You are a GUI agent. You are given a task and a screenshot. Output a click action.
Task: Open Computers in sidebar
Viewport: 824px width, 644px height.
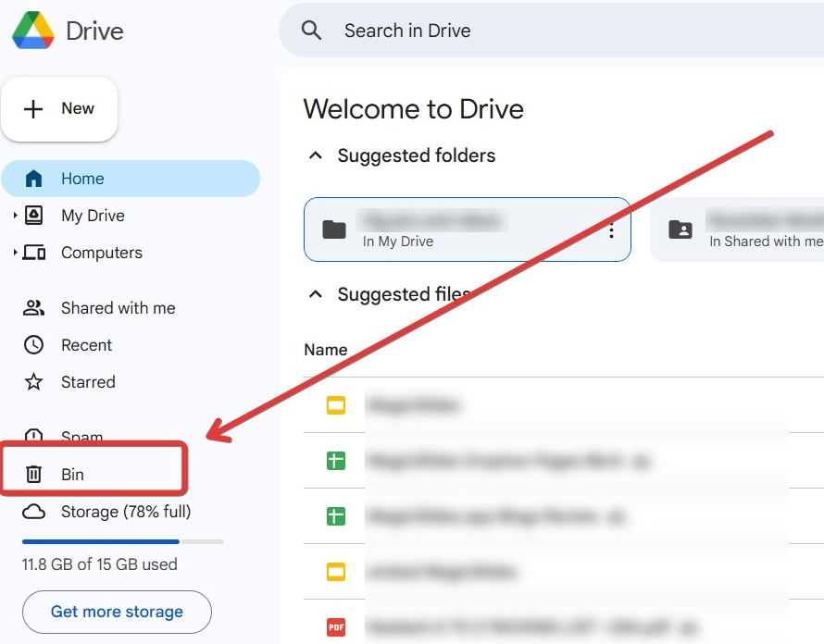pos(102,253)
